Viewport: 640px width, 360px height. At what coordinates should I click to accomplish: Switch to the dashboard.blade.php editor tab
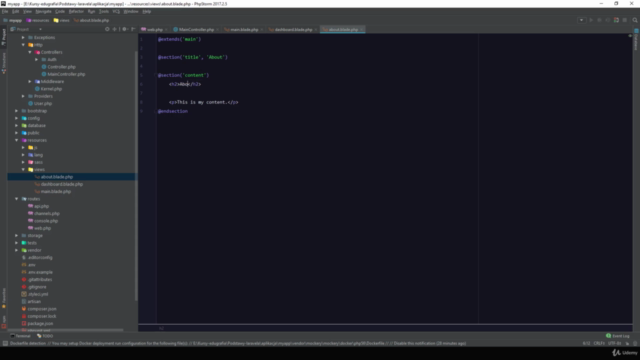click(293, 29)
